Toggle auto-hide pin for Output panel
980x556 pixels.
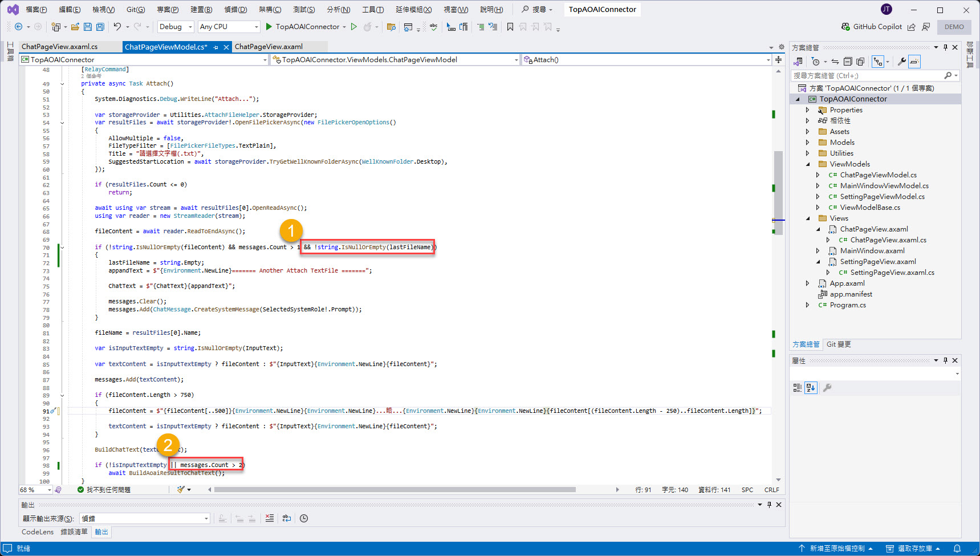tap(769, 505)
